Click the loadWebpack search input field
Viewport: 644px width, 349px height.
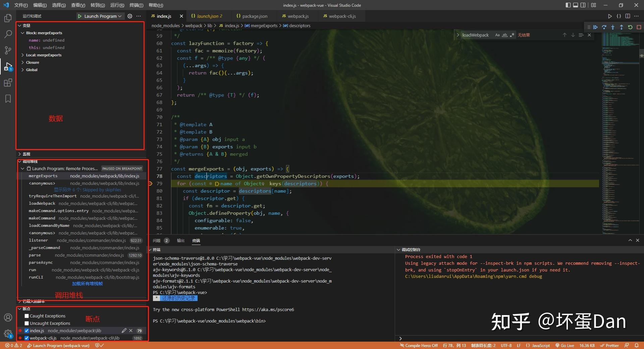[x=476, y=35]
